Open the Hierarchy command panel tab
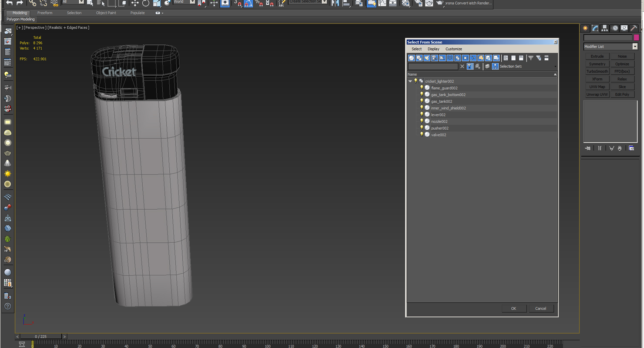Viewport: 644px width, 348px height. click(605, 28)
